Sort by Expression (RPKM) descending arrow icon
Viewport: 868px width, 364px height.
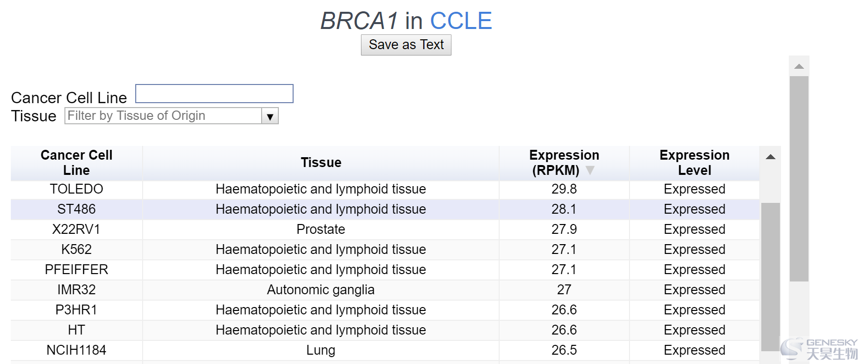pos(590,170)
